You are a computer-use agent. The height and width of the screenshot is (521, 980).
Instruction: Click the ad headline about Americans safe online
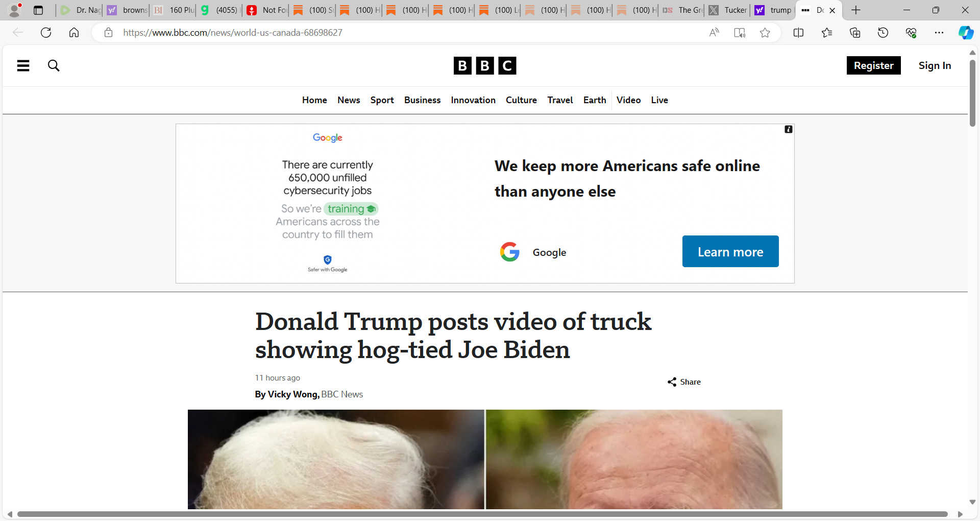pyautogui.click(x=627, y=178)
